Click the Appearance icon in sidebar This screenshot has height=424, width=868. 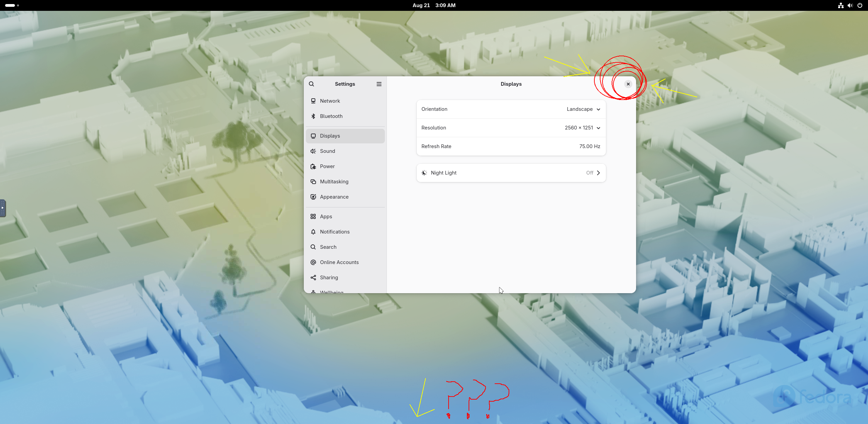coord(313,197)
